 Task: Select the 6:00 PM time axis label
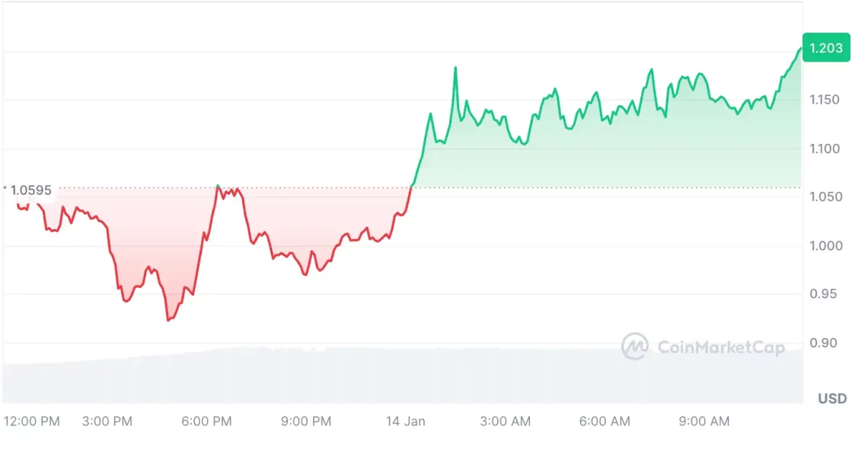[206, 421]
